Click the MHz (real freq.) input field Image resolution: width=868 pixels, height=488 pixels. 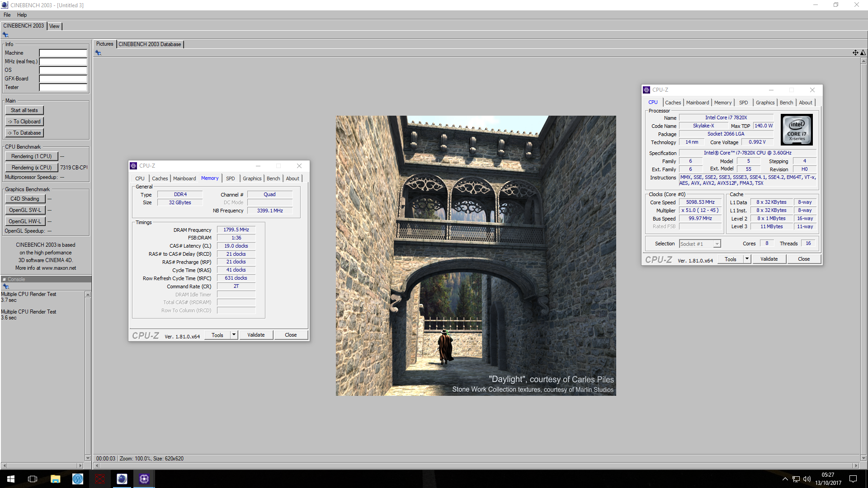pyautogui.click(x=63, y=61)
